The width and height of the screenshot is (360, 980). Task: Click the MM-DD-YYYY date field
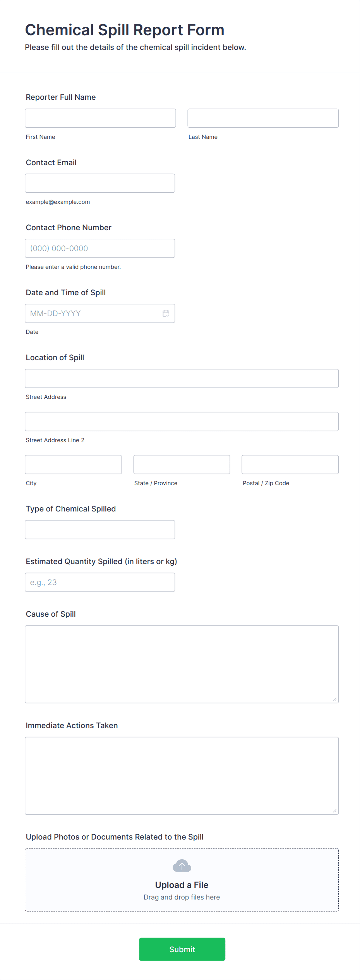[x=93, y=313]
